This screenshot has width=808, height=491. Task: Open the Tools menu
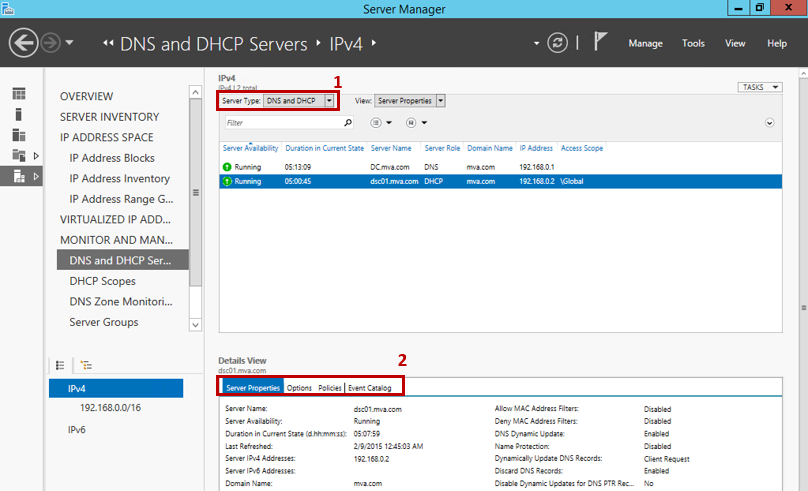pyautogui.click(x=693, y=43)
